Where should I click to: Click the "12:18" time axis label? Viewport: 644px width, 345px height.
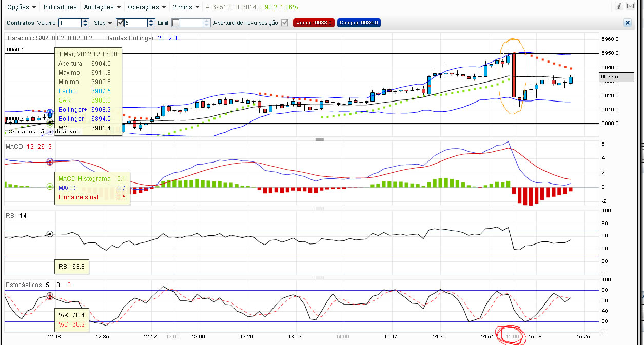tap(54, 337)
